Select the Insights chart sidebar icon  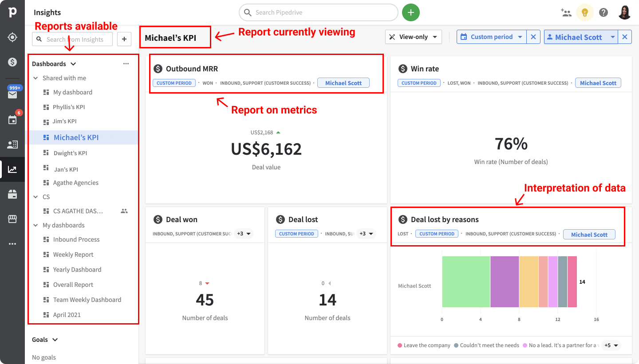12,169
